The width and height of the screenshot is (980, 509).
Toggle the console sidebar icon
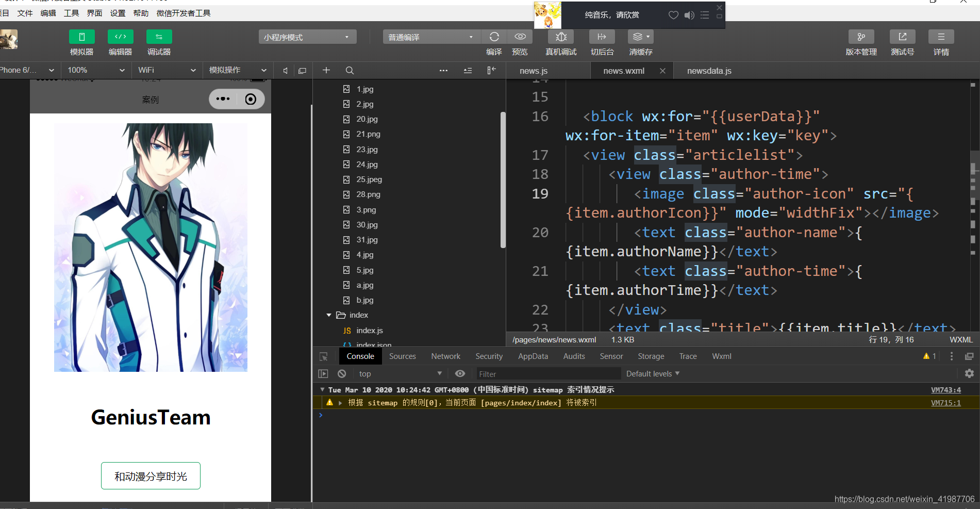click(323, 374)
